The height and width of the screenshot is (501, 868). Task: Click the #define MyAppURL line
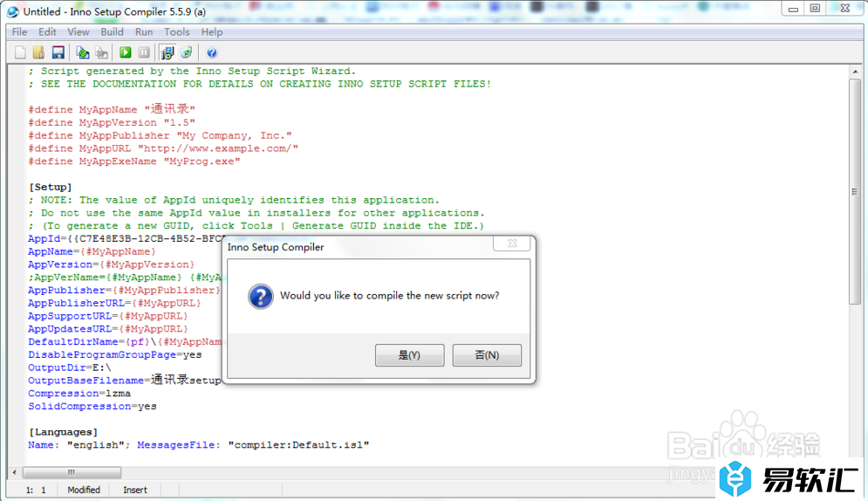163,148
